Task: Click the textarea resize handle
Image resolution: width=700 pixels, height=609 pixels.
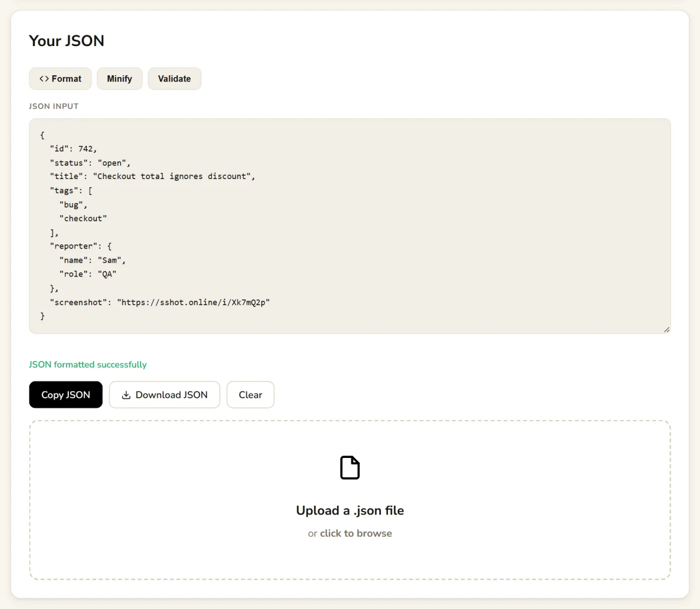Action: [666, 330]
